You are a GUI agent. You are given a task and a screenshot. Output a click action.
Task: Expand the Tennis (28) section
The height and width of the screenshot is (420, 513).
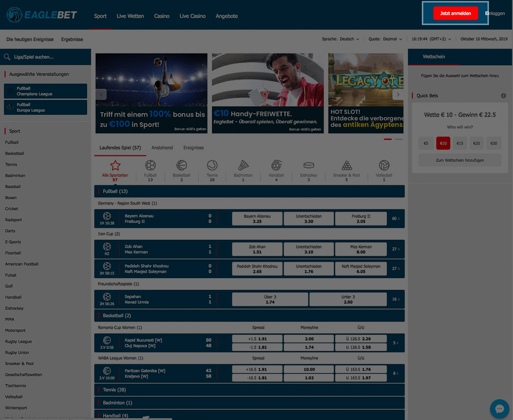(249, 389)
